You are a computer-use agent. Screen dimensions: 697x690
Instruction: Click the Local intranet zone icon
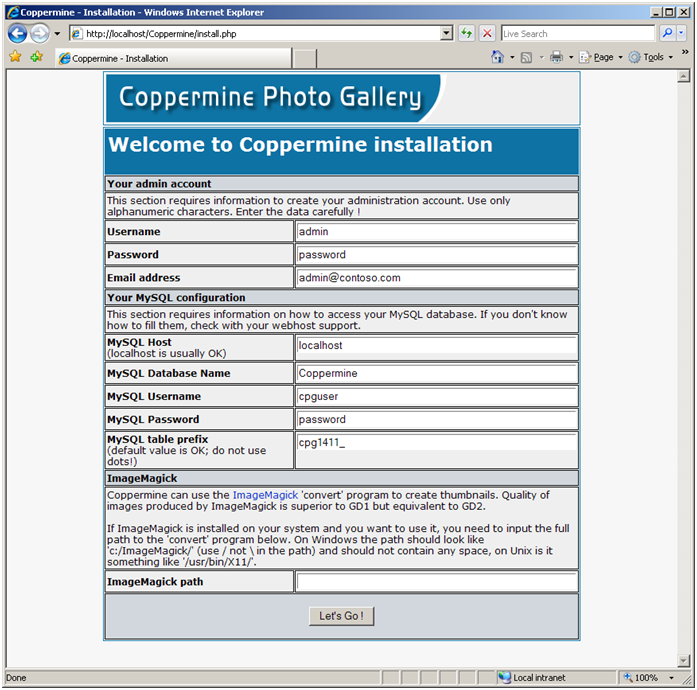(x=505, y=677)
